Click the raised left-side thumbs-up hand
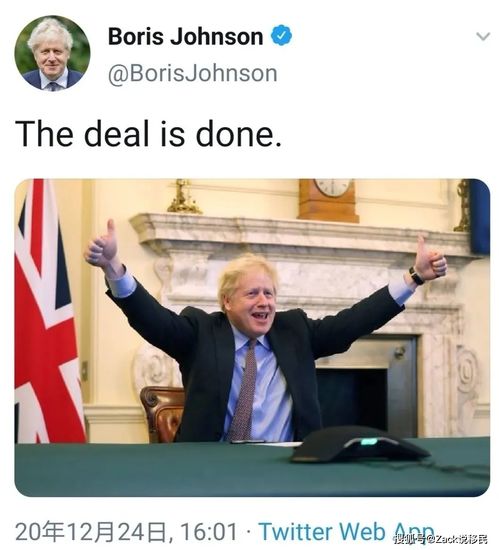499x550 pixels. (102, 244)
